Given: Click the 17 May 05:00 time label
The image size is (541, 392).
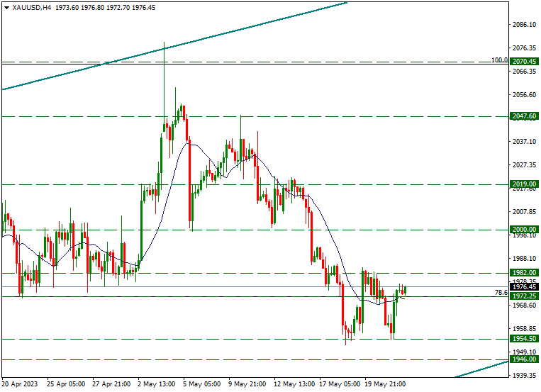Looking at the screenshot, I should 340,383.
